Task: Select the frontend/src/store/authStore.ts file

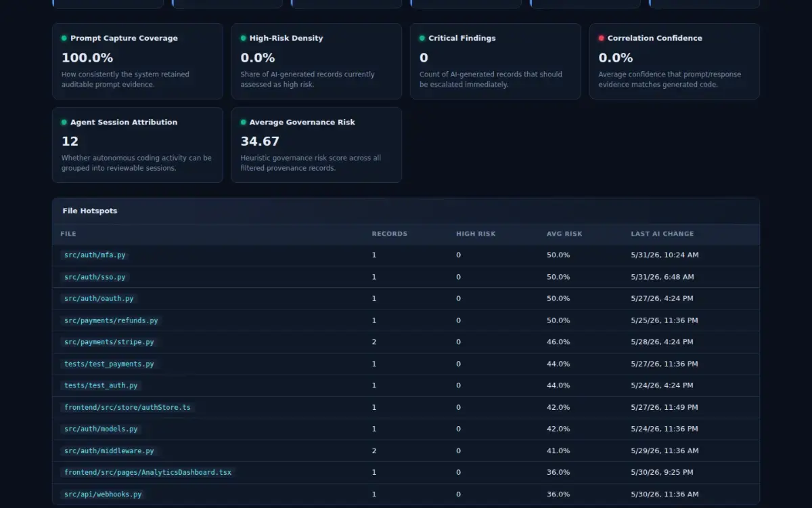Action: coord(127,407)
